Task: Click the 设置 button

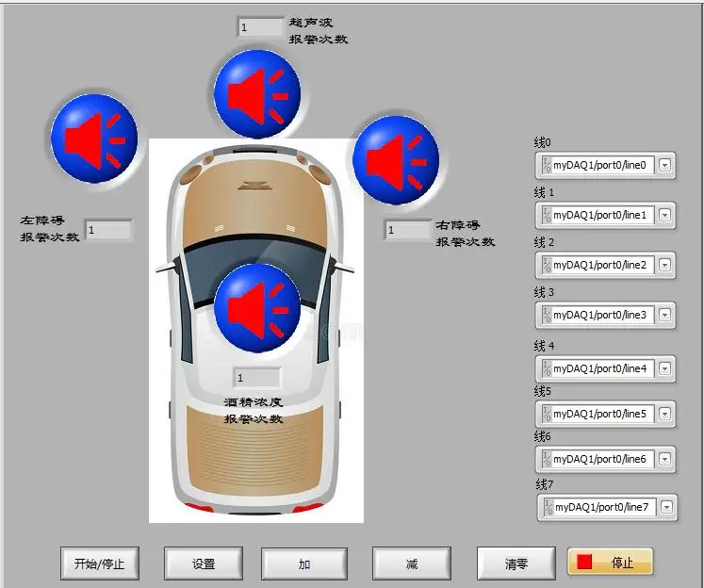Action: click(204, 563)
